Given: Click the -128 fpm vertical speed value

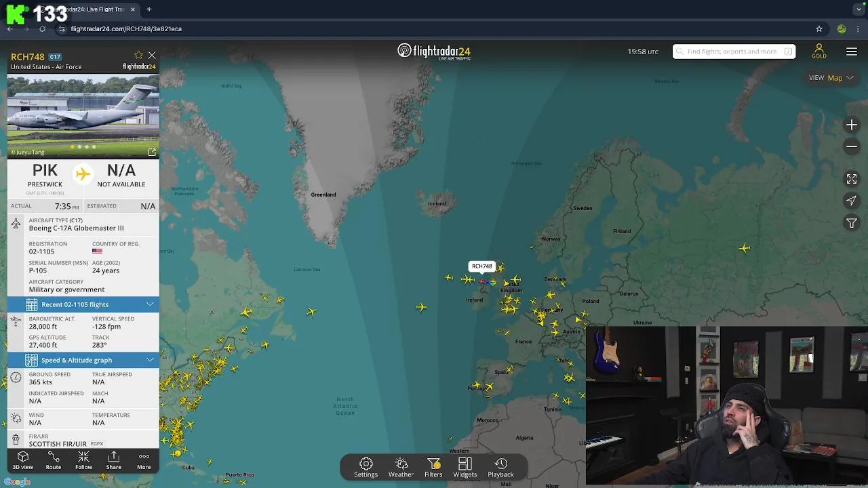Looking at the screenshot, I should (106, 327).
